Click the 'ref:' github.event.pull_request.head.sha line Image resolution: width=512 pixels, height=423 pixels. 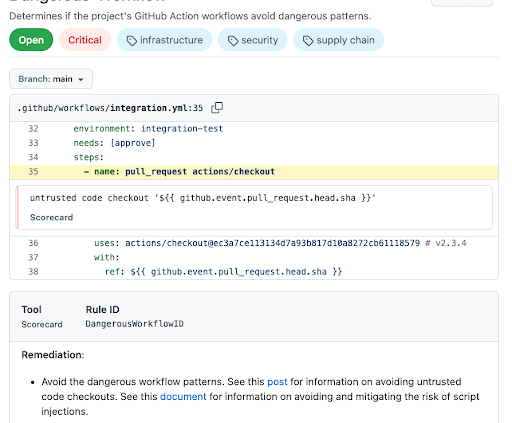(223, 272)
